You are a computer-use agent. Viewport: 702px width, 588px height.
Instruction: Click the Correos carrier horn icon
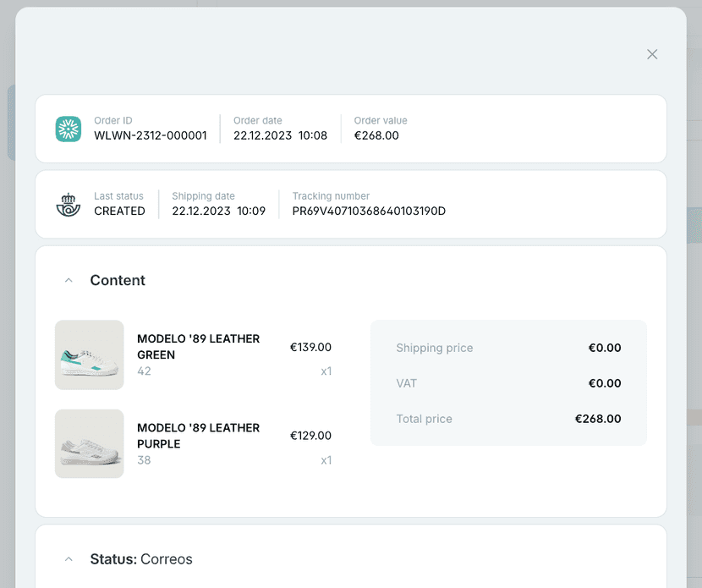tap(69, 205)
